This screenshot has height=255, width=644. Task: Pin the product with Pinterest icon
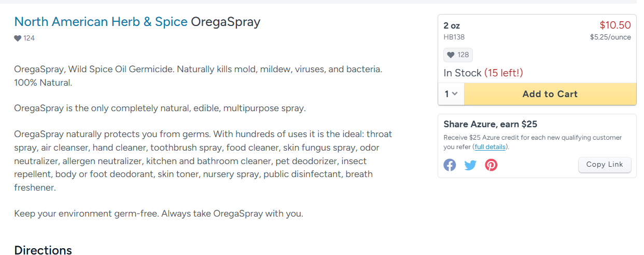491,165
